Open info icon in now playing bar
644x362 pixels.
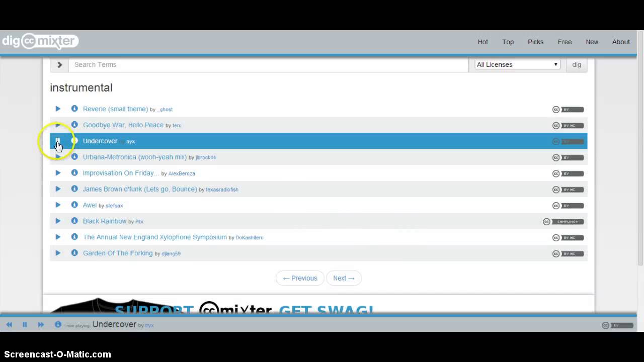(x=58, y=325)
